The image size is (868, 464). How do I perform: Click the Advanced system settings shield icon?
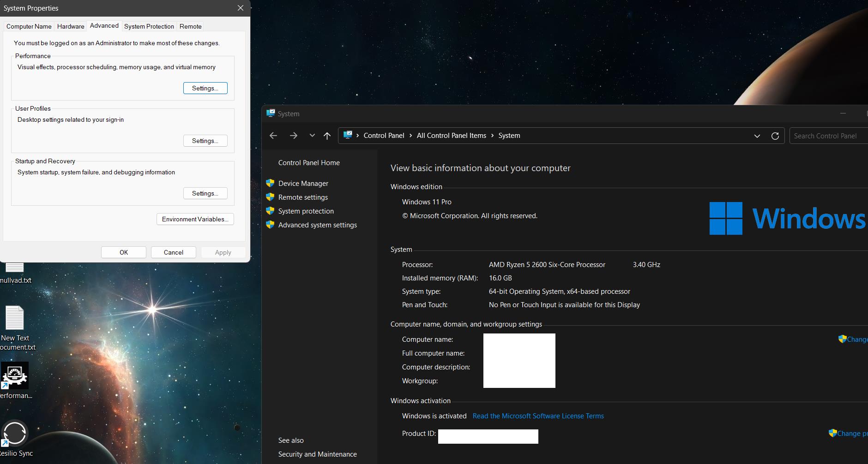coord(270,225)
